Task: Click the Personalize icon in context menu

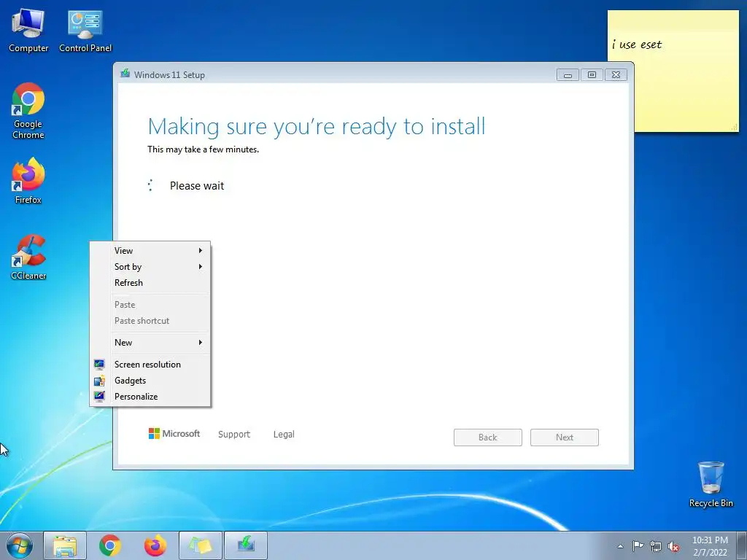Action: coord(99,396)
